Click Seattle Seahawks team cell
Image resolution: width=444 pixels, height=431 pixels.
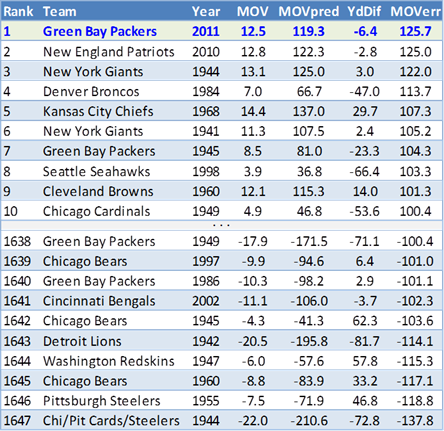tap(96, 171)
